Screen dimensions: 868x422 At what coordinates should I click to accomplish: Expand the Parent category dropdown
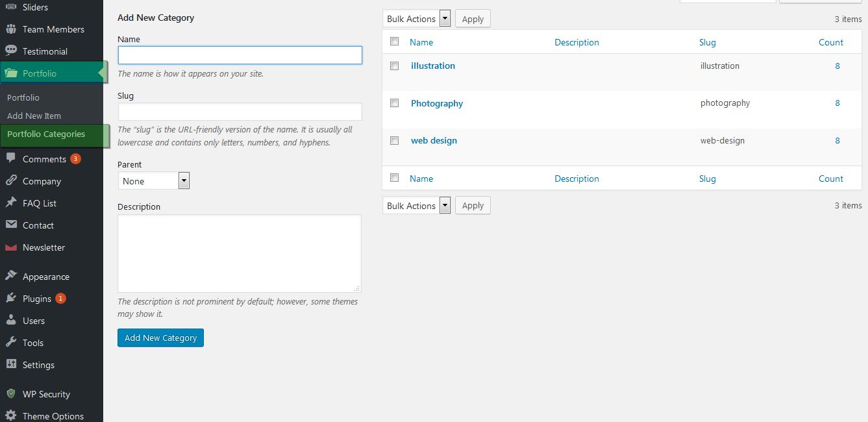point(154,181)
